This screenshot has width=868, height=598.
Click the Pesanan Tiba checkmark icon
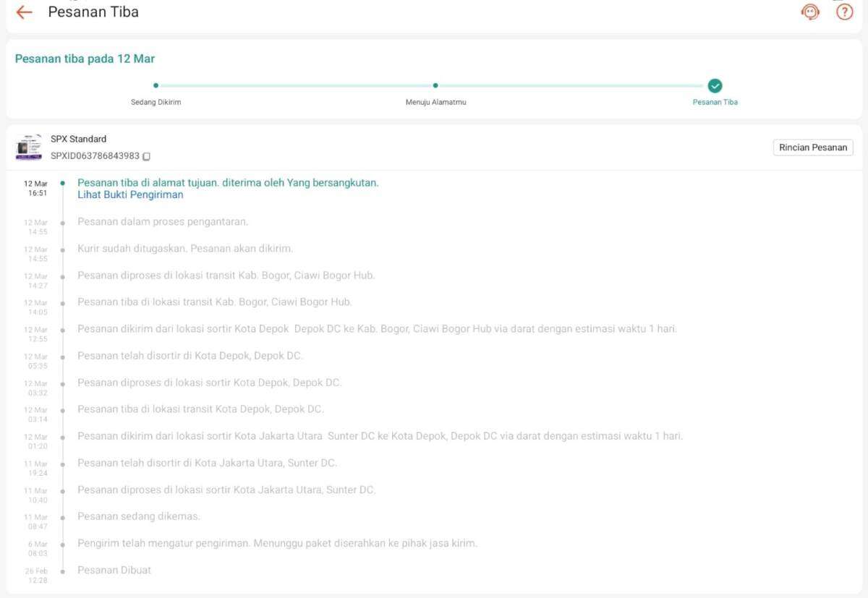(x=715, y=86)
